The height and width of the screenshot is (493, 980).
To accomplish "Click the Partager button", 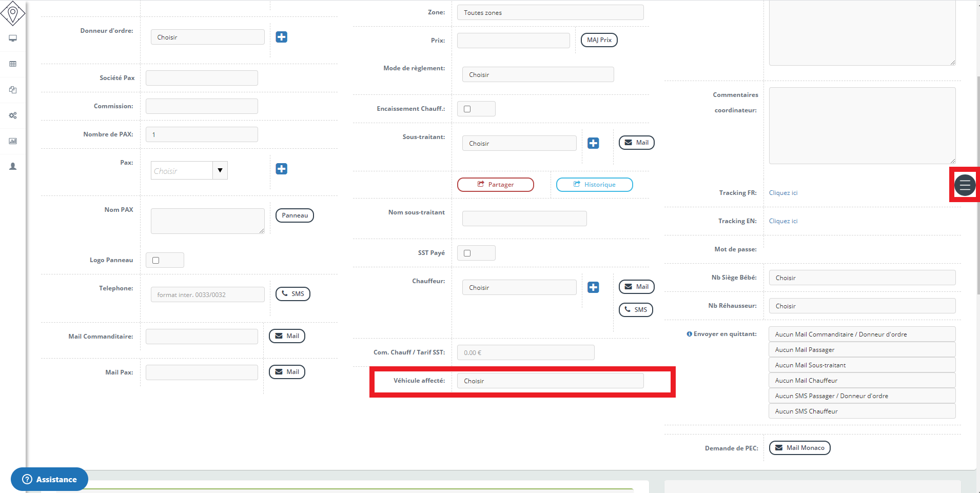I will (x=495, y=185).
